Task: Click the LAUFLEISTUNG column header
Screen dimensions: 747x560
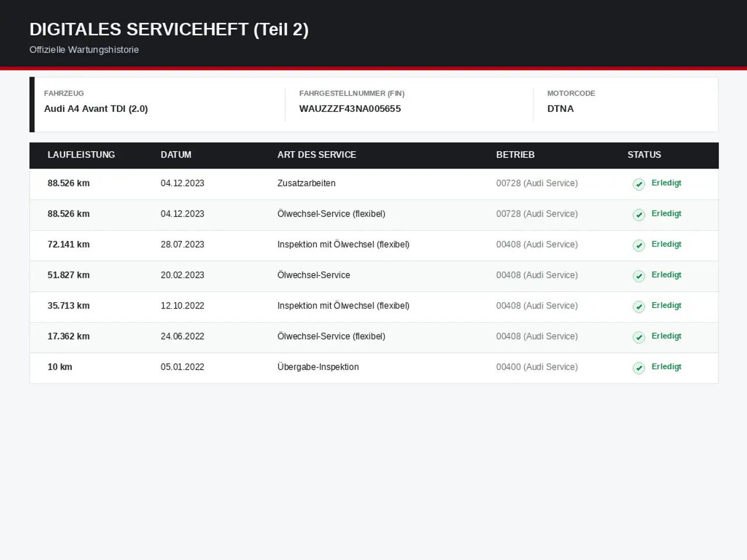Action: [x=81, y=155]
